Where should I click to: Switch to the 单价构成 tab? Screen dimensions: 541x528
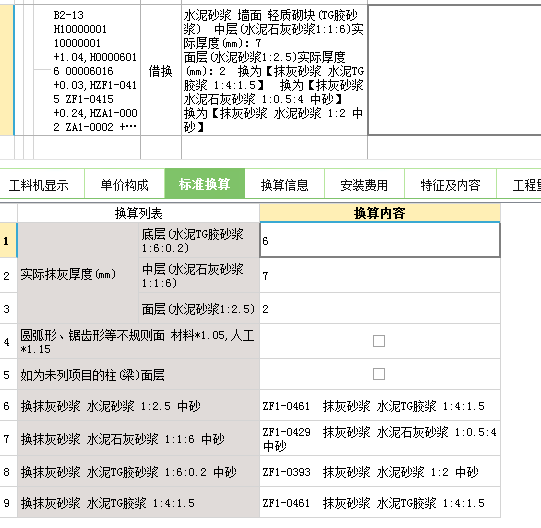coord(125,185)
